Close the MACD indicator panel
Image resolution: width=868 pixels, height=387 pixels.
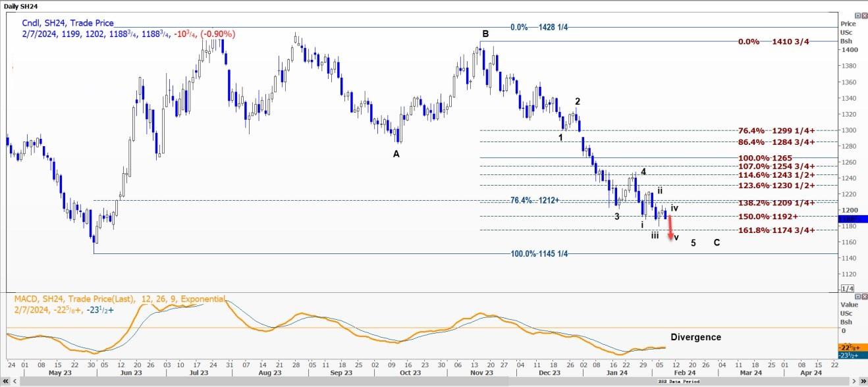pyautogui.click(x=863, y=296)
